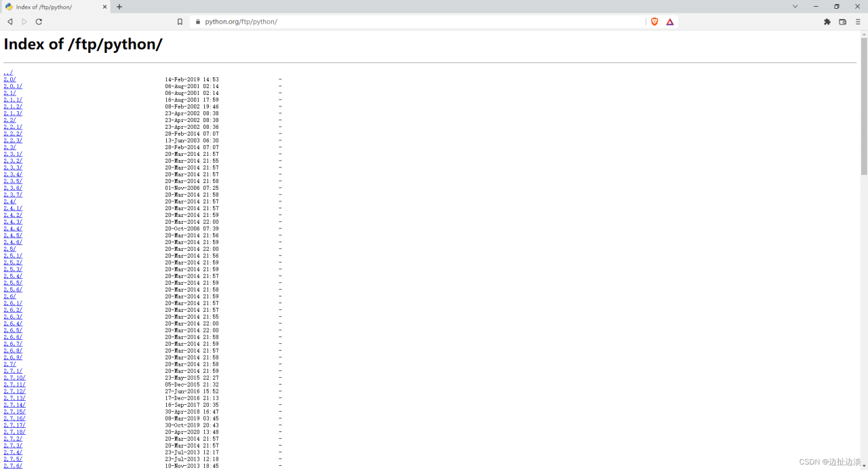Open the 2.2/ directory link
Viewport: 868px width, 470px height.
(x=9, y=120)
